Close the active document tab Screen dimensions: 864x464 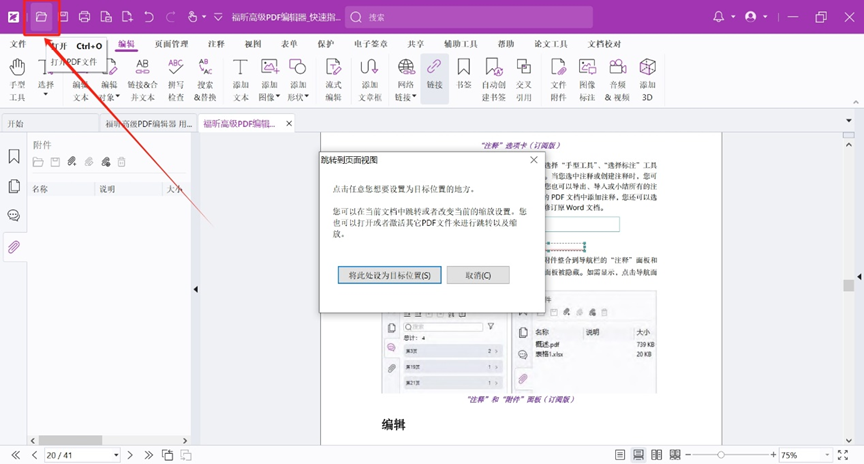click(289, 123)
